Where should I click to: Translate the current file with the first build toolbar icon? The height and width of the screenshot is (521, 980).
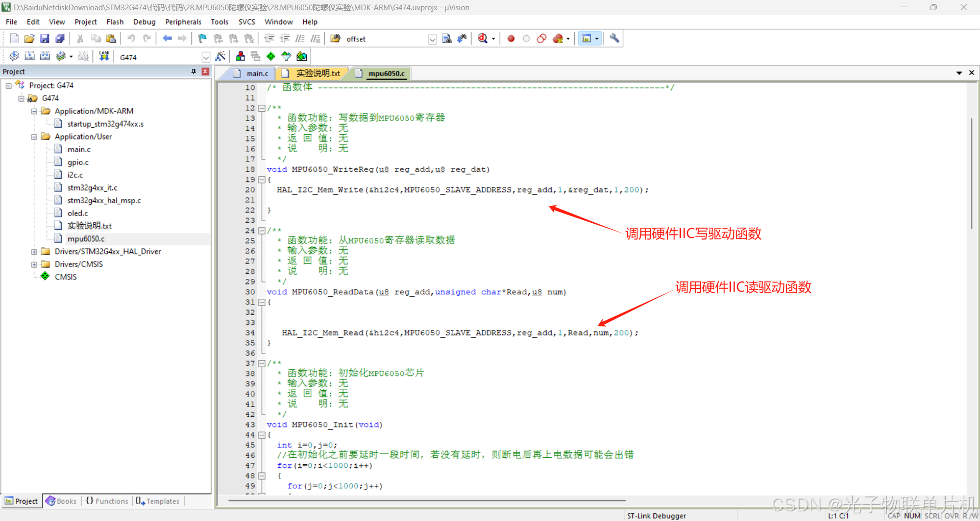tap(14, 56)
